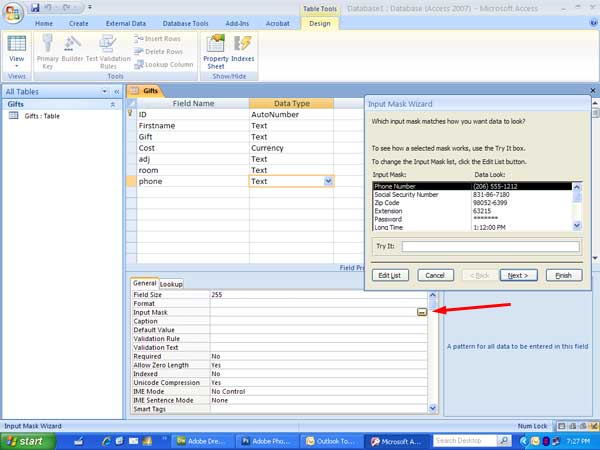Click the Required property value

[318, 356]
